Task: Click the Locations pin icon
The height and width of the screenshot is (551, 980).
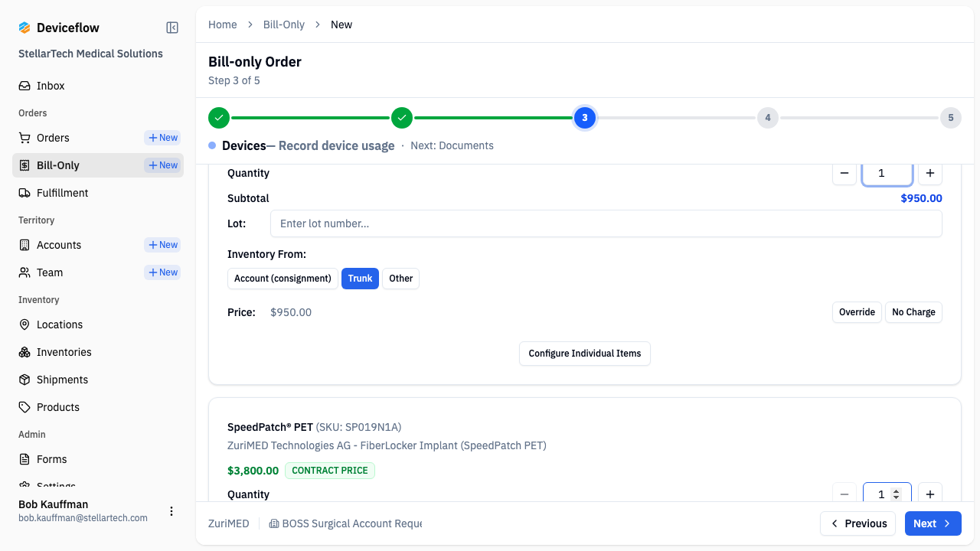Action: pos(24,324)
